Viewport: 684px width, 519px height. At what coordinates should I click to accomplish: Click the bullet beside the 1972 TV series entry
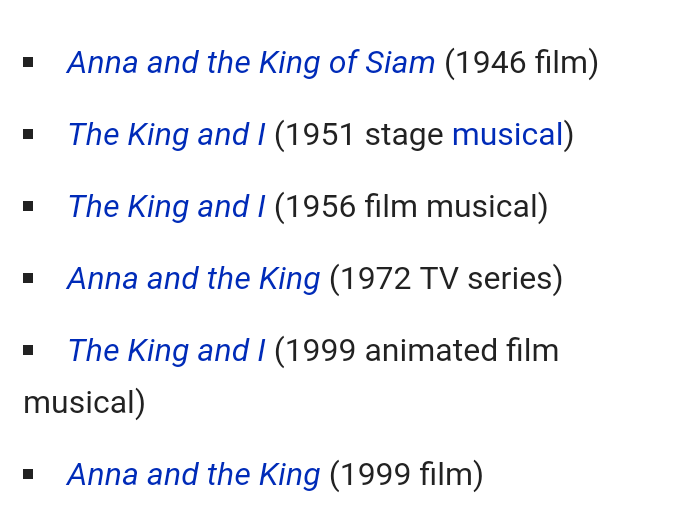coord(29,279)
